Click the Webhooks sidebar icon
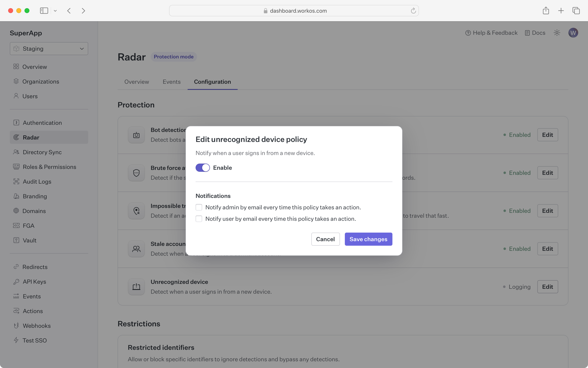This screenshot has width=588, height=368. (16, 326)
